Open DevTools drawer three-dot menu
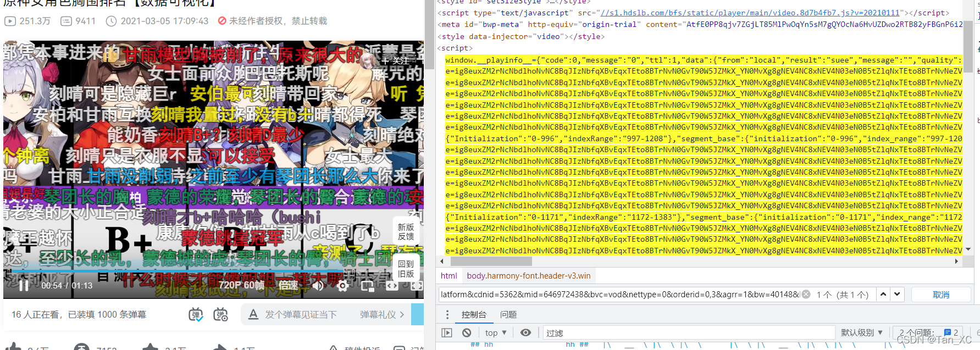This screenshot has width=980, height=350. pyautogui.click(x=447, y=315)
